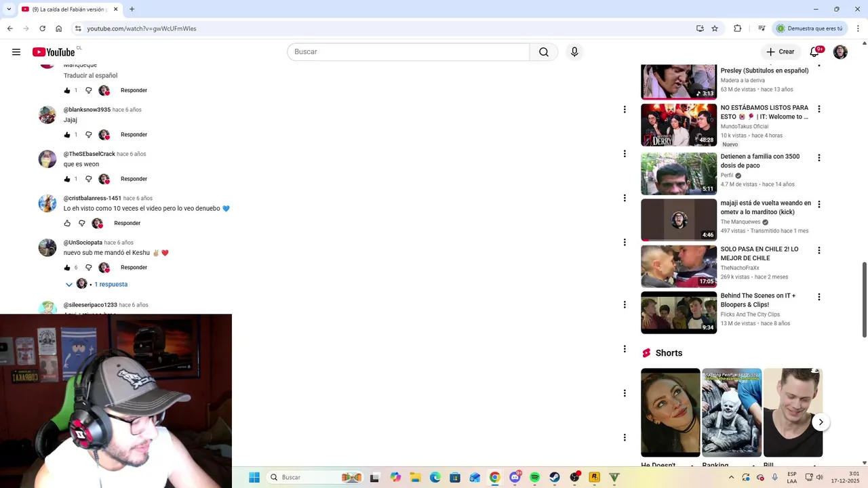Open options for @blanksnow3935's comment
Screen dimensions: 868x488
pyautogui.click(x=625, y=110)
